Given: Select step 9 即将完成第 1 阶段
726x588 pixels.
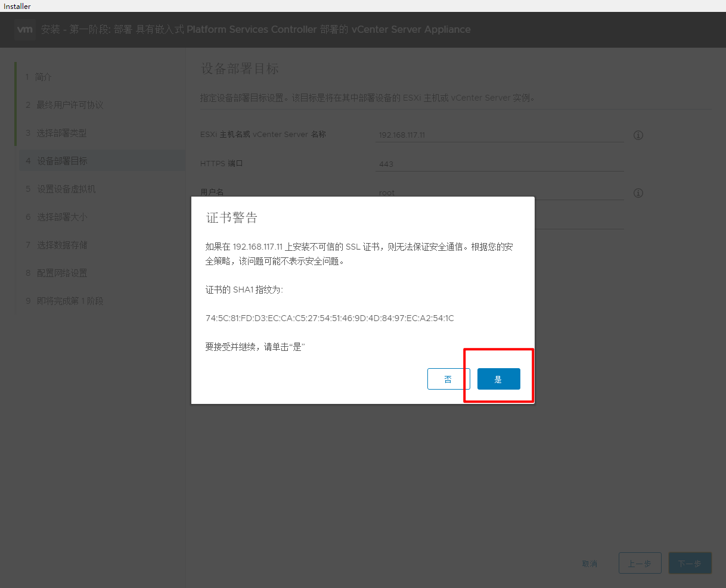Looking at the screenshot, I should (70, 301).
